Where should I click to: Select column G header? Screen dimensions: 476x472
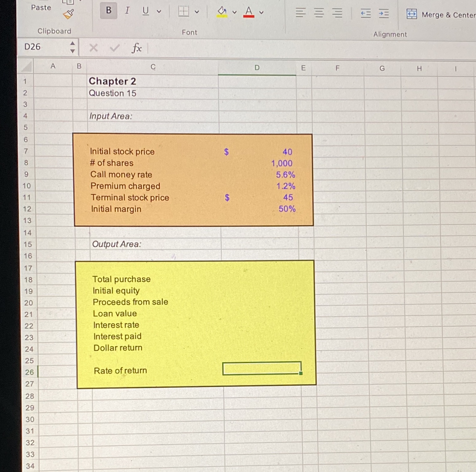[382, 68]
